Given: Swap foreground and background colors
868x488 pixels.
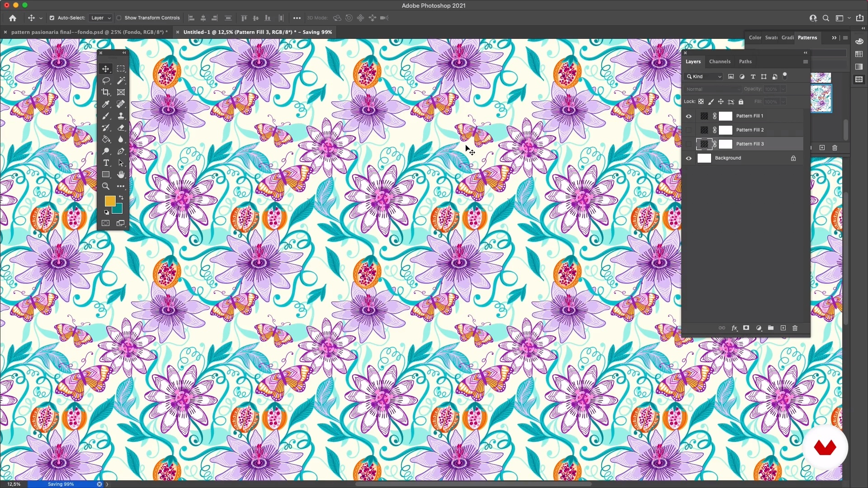Looking at the screenshot, I should [121, 197].
